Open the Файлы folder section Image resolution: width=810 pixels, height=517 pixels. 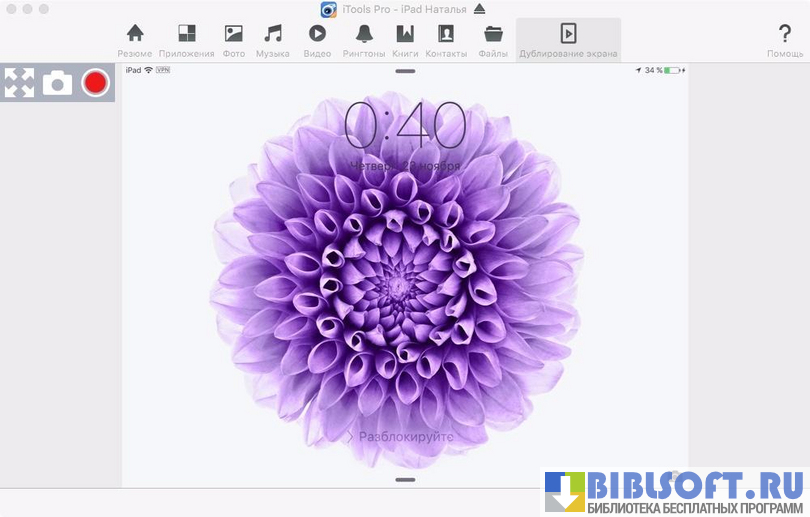[493, 40]
